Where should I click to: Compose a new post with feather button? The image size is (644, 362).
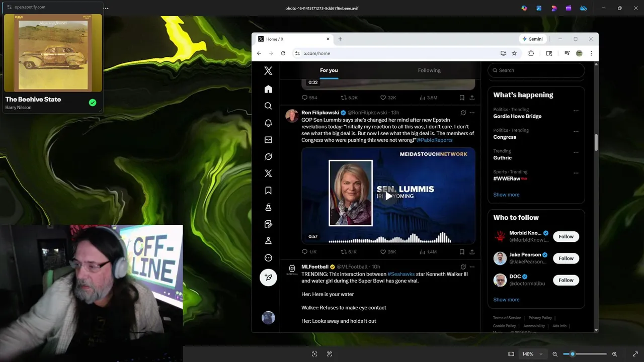pos(268,278)
